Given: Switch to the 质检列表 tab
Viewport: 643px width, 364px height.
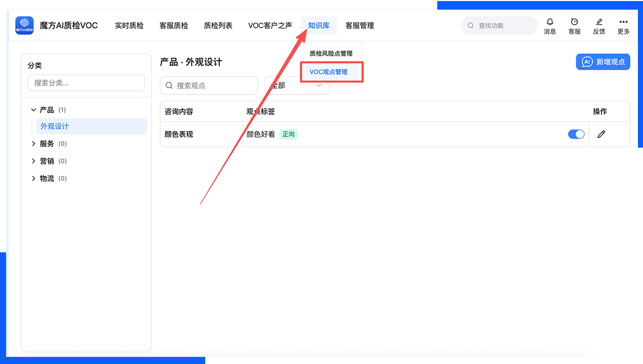Looking at the screenshot, I should tap(218, 25).
